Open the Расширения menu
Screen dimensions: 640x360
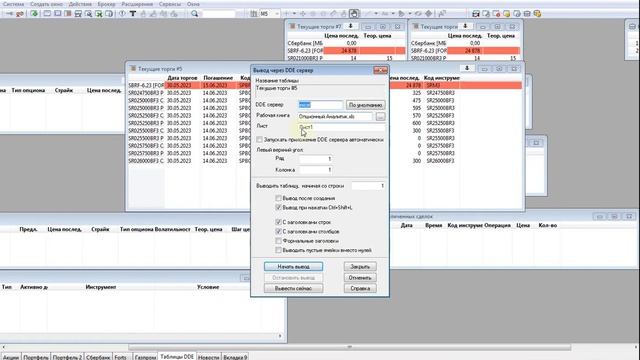coord(137,4)
